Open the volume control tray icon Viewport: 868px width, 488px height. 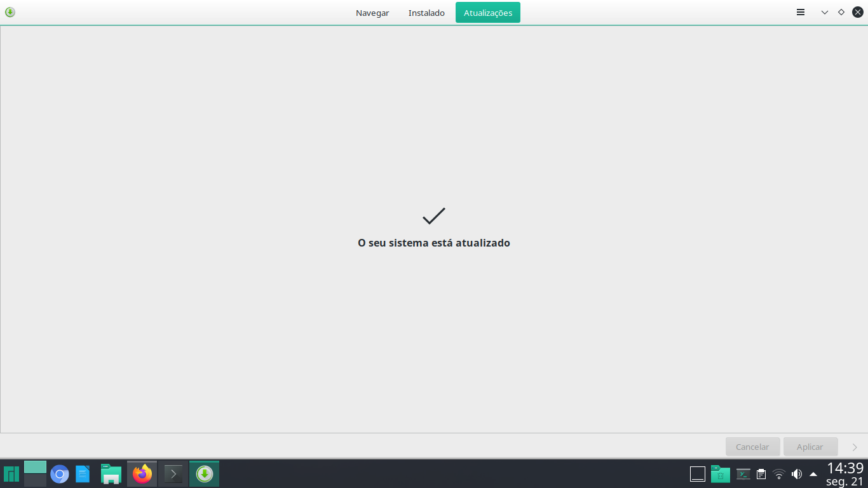point(797,474)
